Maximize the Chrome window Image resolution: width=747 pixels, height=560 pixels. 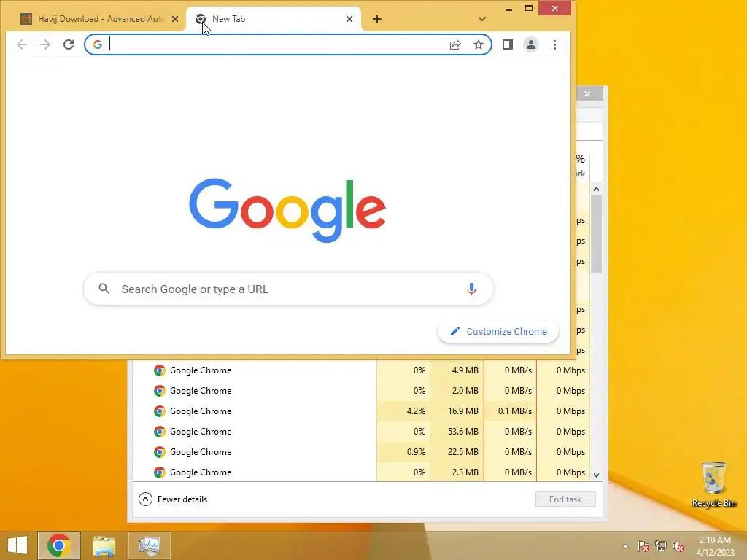(529, 9)
